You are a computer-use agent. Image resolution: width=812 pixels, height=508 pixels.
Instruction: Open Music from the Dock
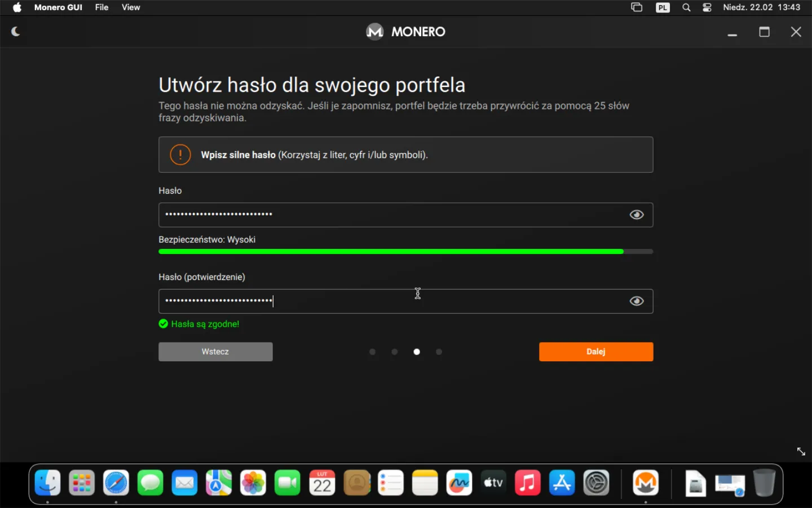[528, 483]
